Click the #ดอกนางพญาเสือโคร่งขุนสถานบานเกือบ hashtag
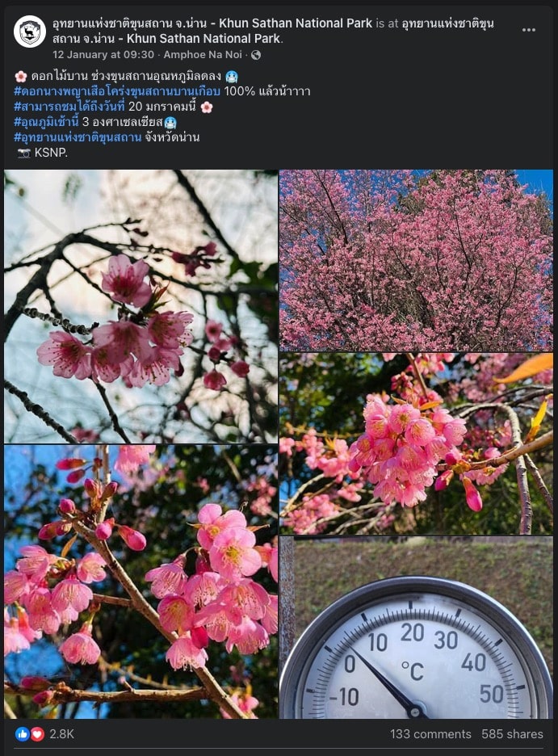The height and width of the screenshot is (756, 558). click(117, 91)
